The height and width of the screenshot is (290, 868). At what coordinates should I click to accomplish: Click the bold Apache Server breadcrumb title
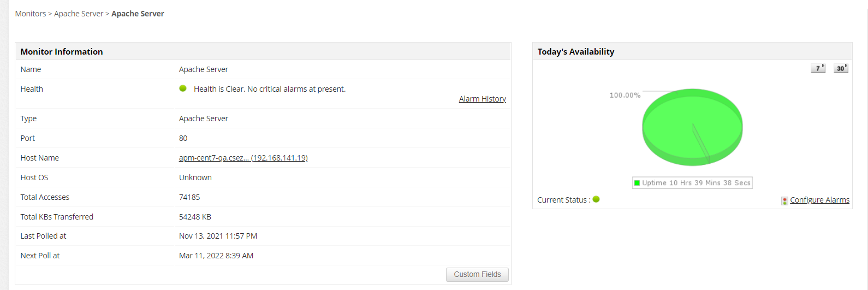138,14
